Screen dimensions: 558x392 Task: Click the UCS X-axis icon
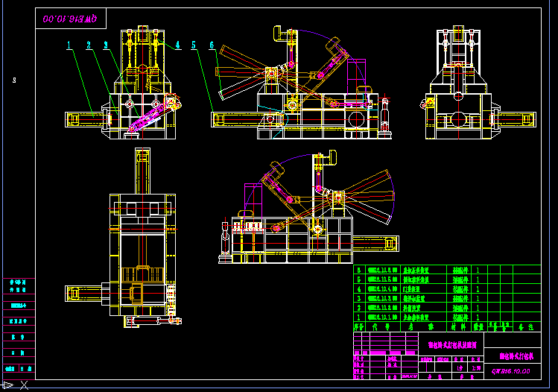point(24,385)
